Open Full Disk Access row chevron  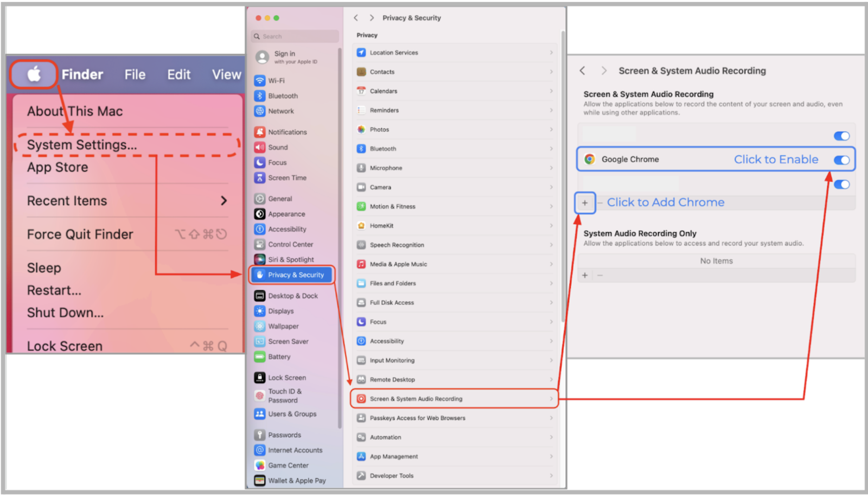[x=551, y=302]
